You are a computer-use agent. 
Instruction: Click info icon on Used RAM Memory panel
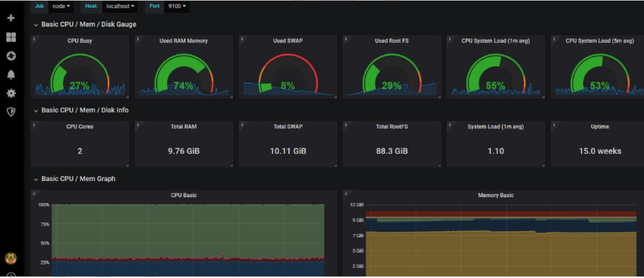138,39
